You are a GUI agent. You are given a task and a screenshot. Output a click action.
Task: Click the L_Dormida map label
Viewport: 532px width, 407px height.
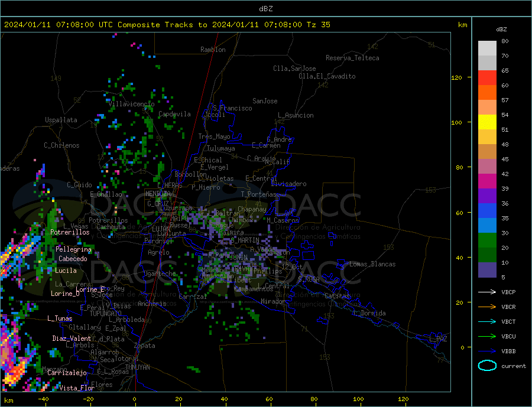pos(370,313)
